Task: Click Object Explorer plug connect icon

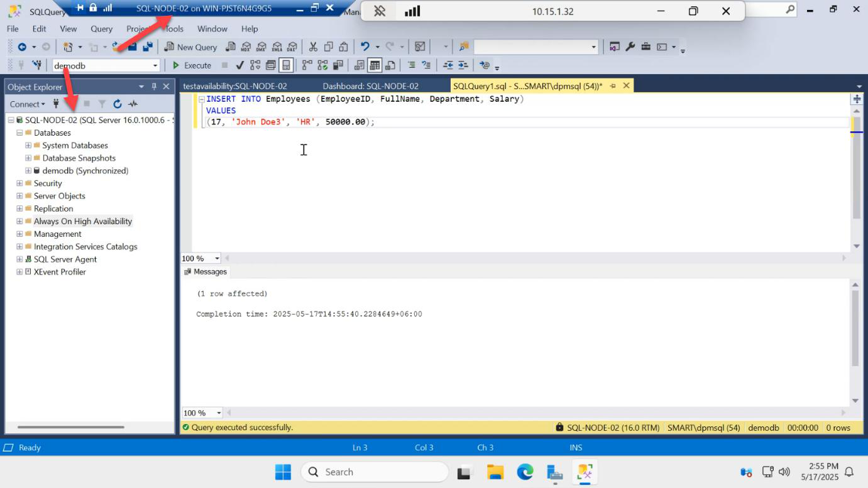Action: click(x=57, y=104)
